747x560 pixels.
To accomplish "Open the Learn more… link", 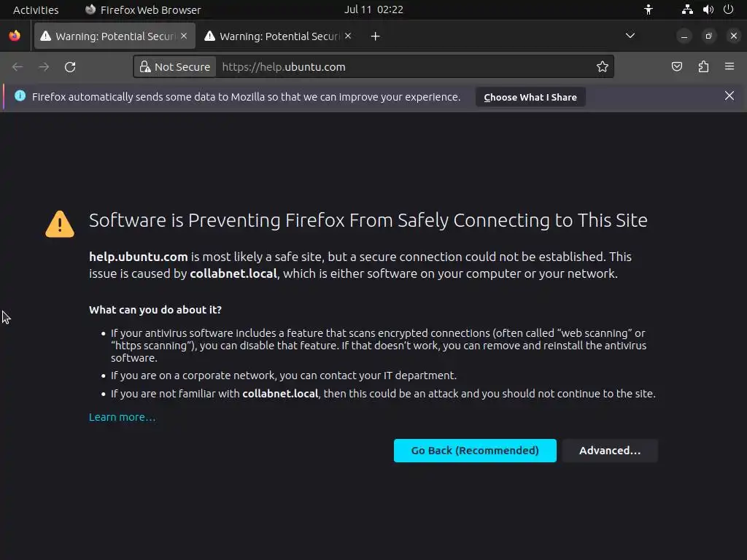I will 122,417.
